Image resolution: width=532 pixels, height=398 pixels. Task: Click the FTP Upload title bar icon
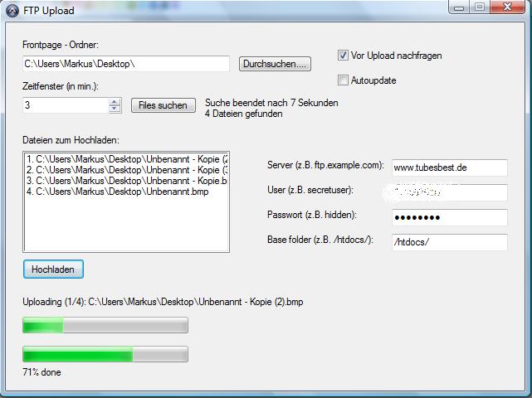pos(12,11)
